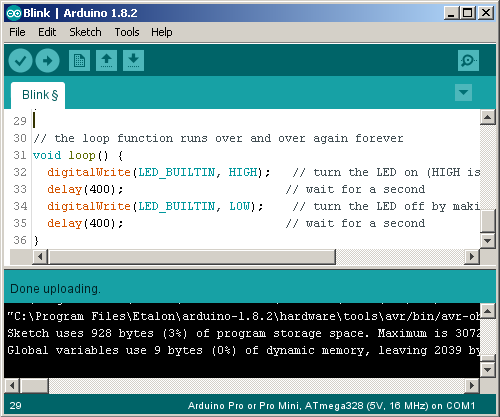The image size is (500, 417).
Task: Open the File menu
Action: tap(17, 32)
